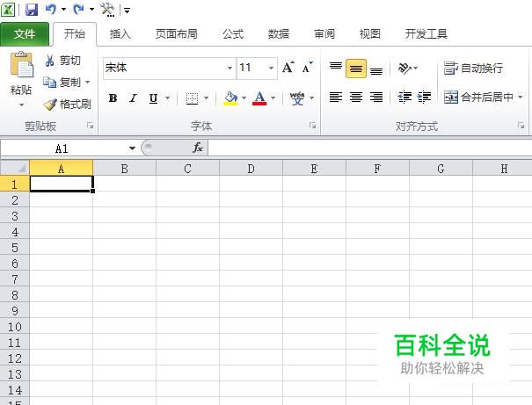The width and height of the screenshot is (532, 405).
Task: Open font color dropdown arrow
Action: pyautogui.click(x=273, y=98)
